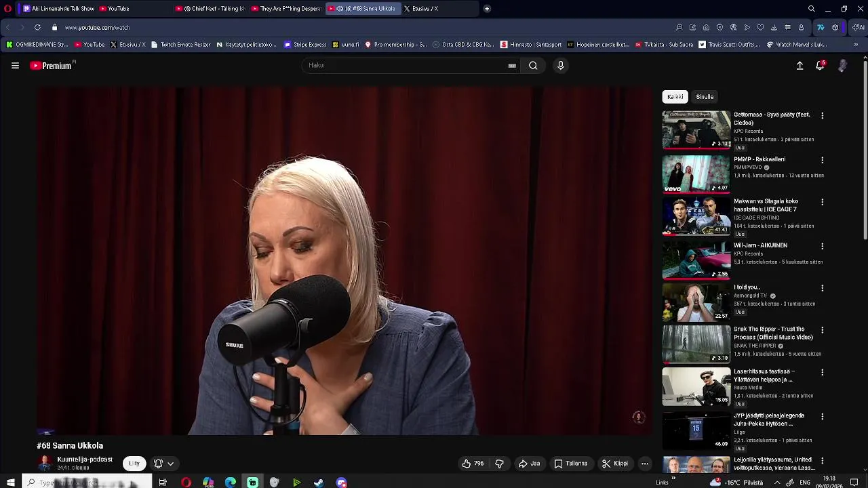Screen dimensions: 868x488
Task: Open Kuuntelija-podcast channel avatar
Action: tap(45, 464)
